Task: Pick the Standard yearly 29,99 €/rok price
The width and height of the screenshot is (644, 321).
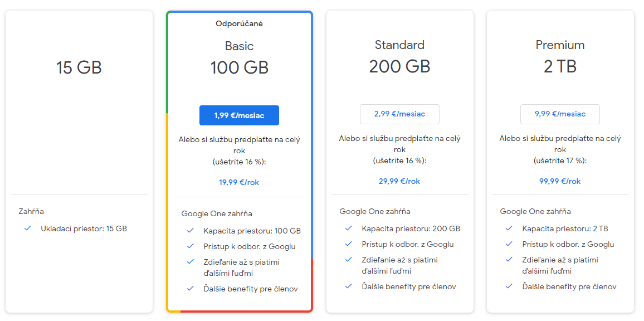Action: click(x=399, y=181)
